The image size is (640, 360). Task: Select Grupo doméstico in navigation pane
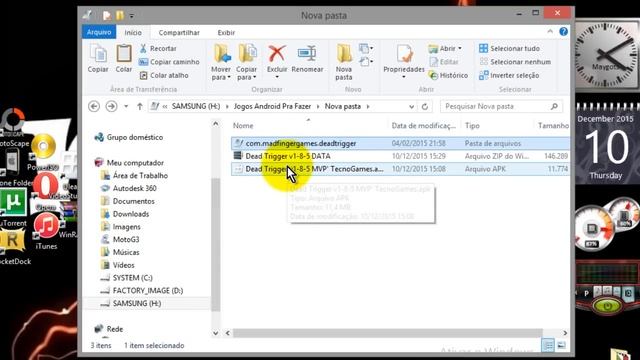129,137
